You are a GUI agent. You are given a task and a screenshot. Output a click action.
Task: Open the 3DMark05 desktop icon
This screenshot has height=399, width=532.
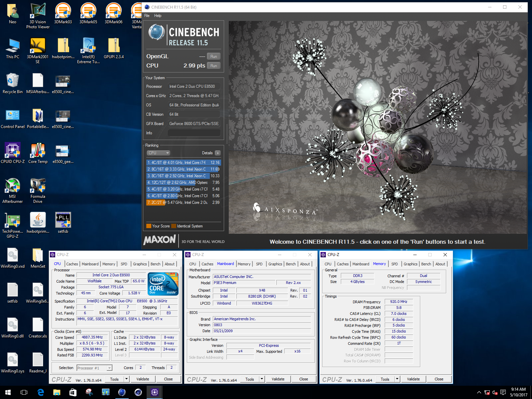88,13
